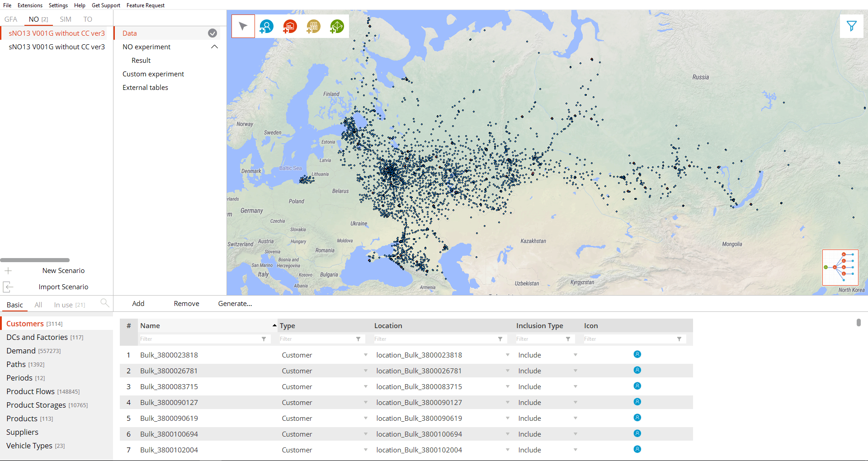Click the add customer map tool

pos(266,27)
